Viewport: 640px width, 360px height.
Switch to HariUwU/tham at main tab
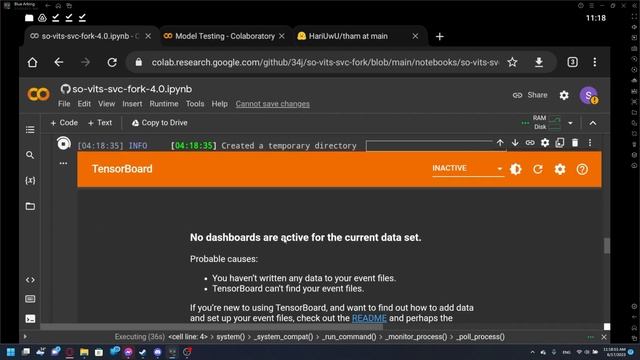click(x=348, y=36)
